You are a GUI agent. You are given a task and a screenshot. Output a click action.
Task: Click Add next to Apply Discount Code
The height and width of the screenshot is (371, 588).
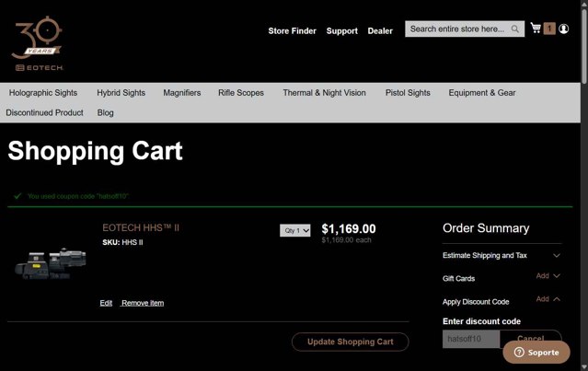click(x=542, y=299)
